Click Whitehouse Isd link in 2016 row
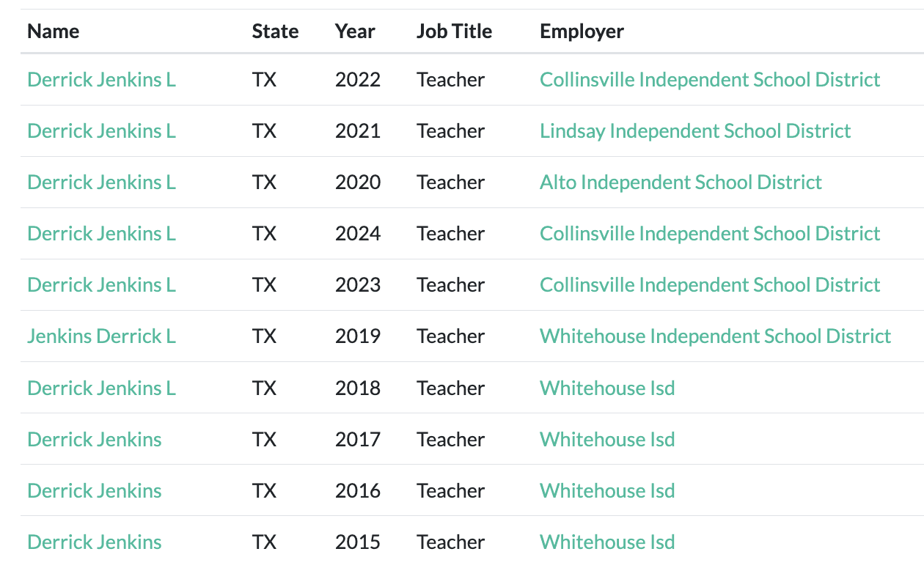Image resolution: width=924 pixels, height=579 pixels. (x=606, y=490)
